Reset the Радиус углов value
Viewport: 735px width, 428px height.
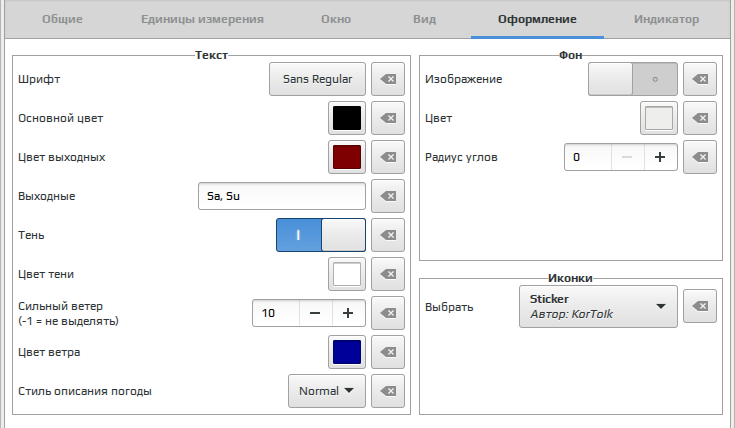[x=700, y=157]
